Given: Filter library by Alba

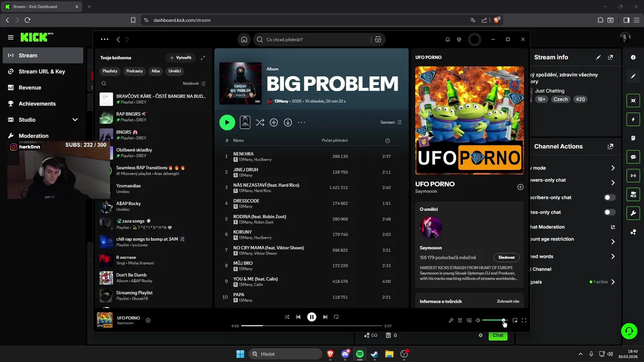Looking at the screenshot, I should coord(155,71).
